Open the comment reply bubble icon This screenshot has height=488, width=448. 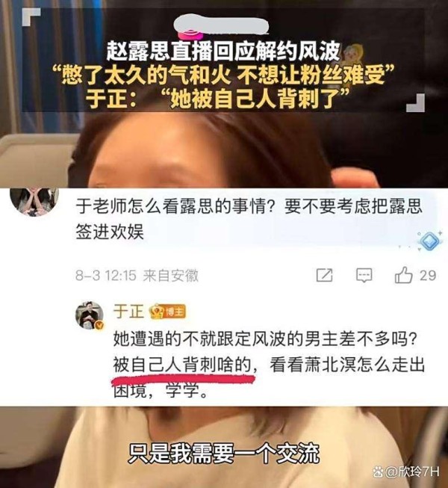coord(364,275)
